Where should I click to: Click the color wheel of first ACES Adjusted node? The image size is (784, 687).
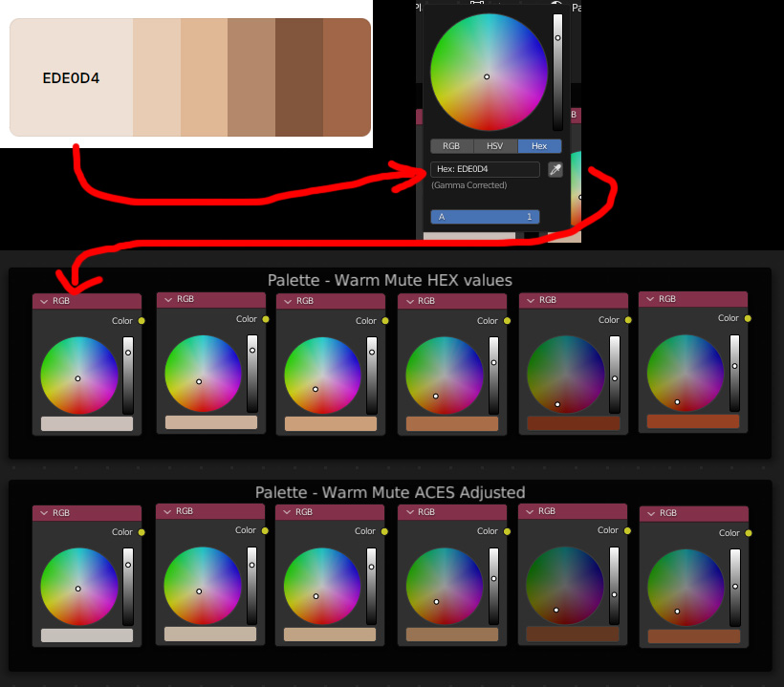[x=79, y=587]
